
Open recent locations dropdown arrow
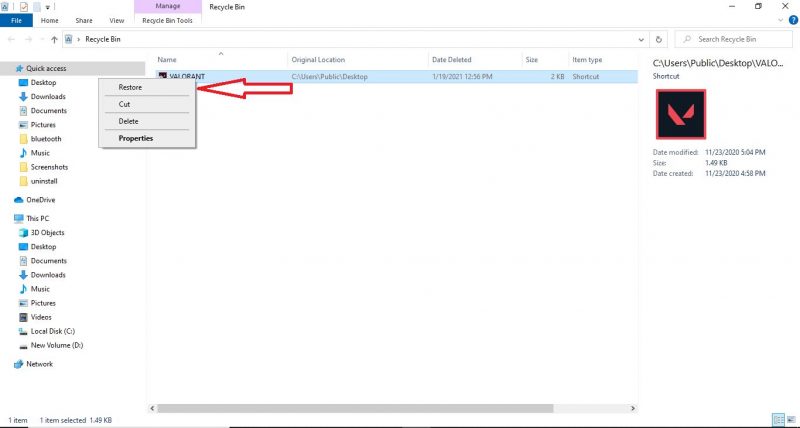pyautogui.click(x=40, y=39)
